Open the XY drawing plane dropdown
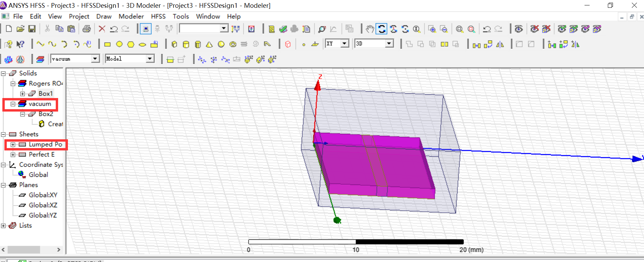 (x=345, y=44)
